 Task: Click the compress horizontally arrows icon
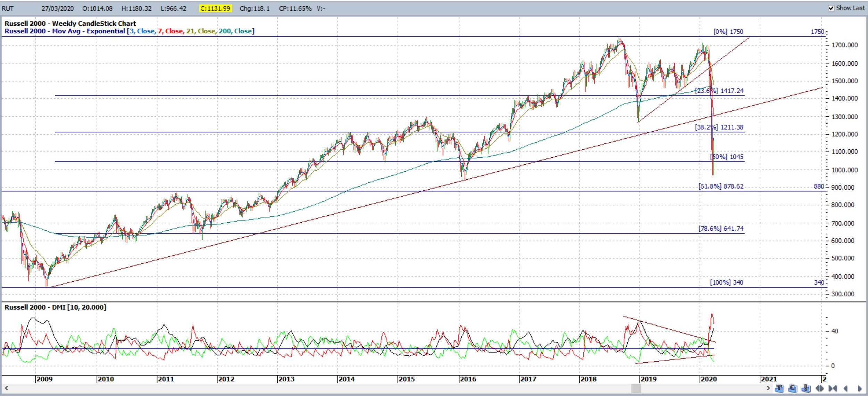point(833,388)
